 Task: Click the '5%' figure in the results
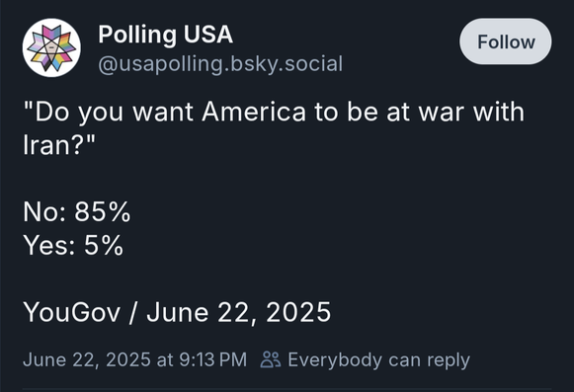click(104, 245)
